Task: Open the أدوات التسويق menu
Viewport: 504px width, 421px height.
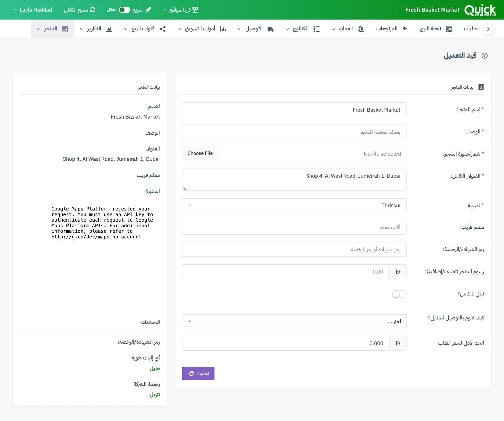Action: click(202, 29)
